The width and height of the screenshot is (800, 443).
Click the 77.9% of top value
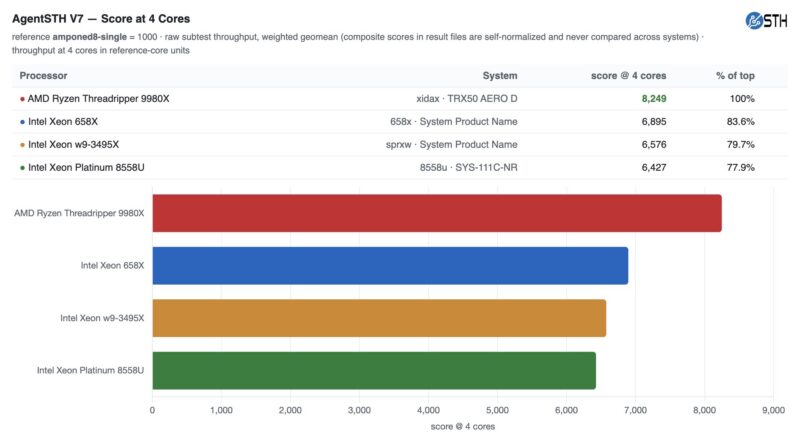point(740,167)
